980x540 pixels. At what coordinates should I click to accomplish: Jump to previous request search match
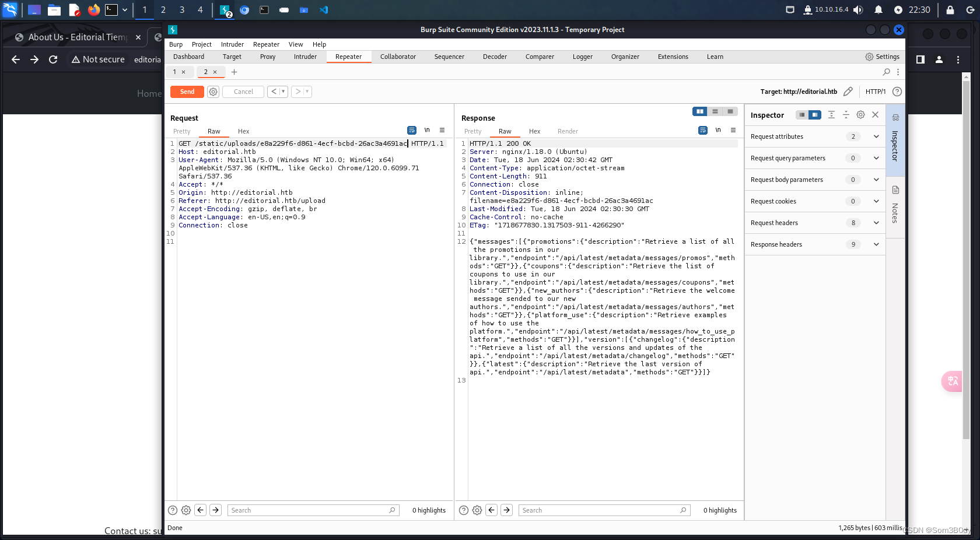201,510
